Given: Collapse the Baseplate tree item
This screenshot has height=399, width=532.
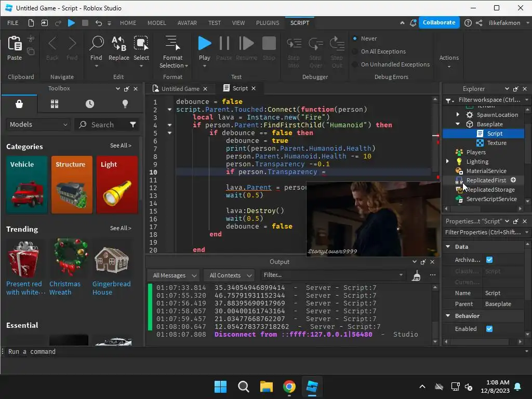Looking at the screenshot, I should click(x=458, y=124).
